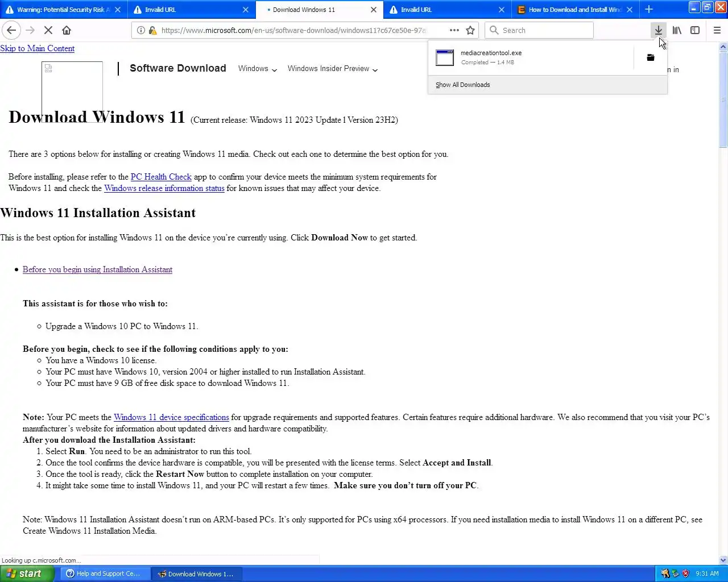Go back to the previous page
This screenshot has height=582, width=728.
(11, 30)
